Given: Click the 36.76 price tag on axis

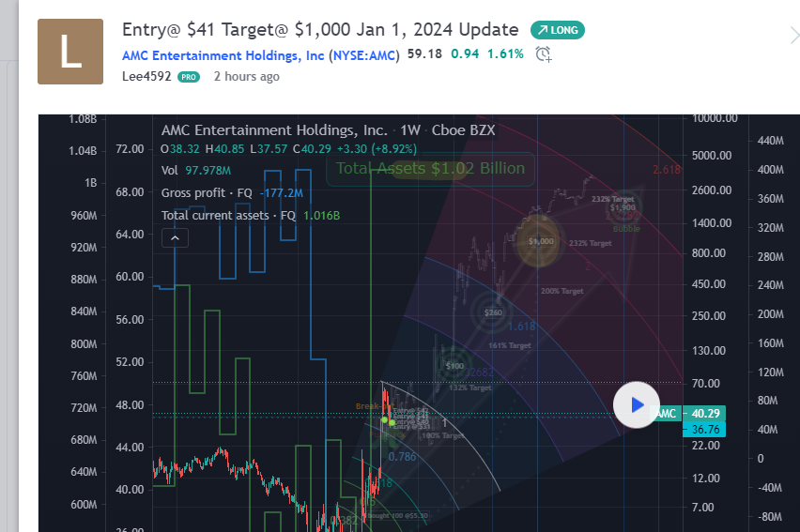Looking at the screenshot, I should [x=704, y=430].
